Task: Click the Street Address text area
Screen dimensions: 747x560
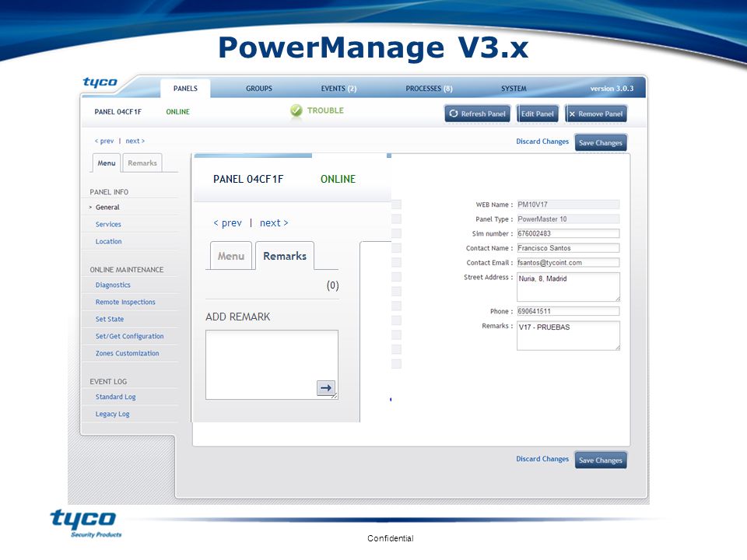Action: pos(568,287)
